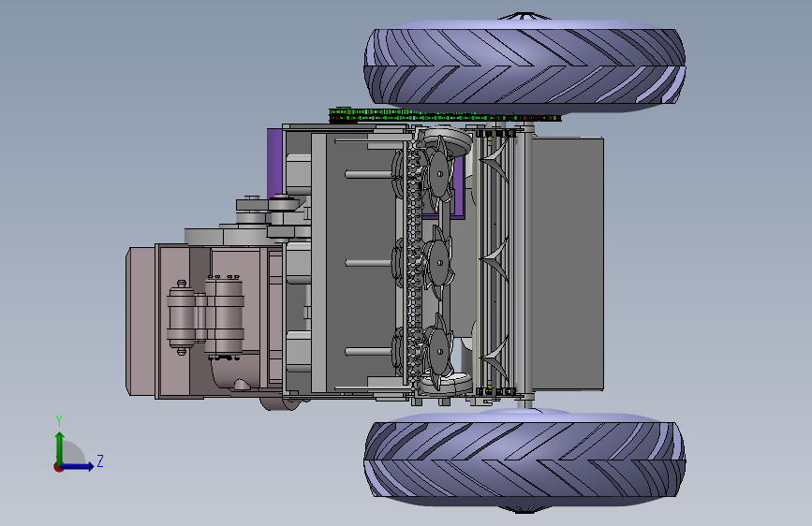
Task: Select the upper tractor tire
Action: pyautogui.click(x=524, y=66)
